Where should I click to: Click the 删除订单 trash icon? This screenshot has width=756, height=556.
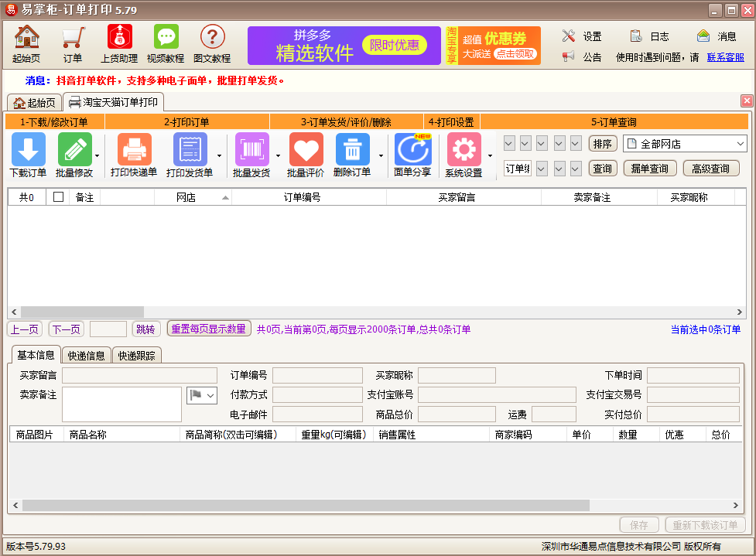tap(352, 149)
